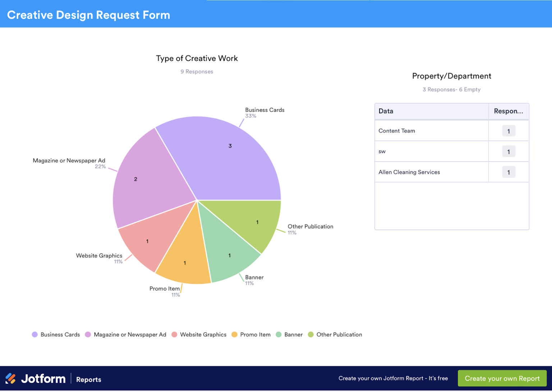Click the orange Jotform lightning icon
The image size is (552, 392).
pos(10,378)
